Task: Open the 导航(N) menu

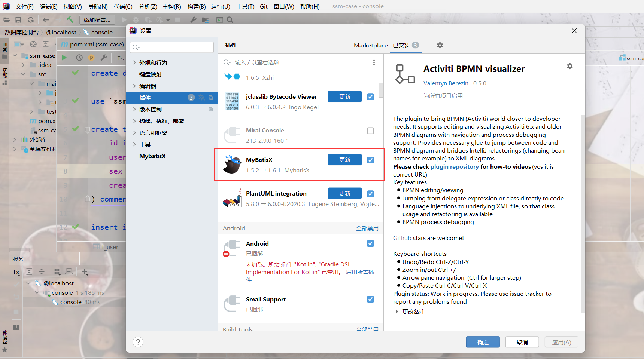Action: point(98,6)
